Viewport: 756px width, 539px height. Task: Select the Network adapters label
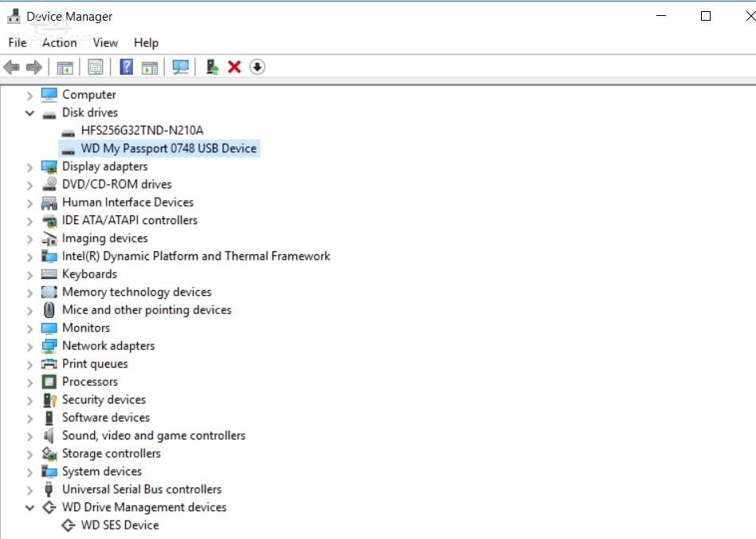coord(108,345)
